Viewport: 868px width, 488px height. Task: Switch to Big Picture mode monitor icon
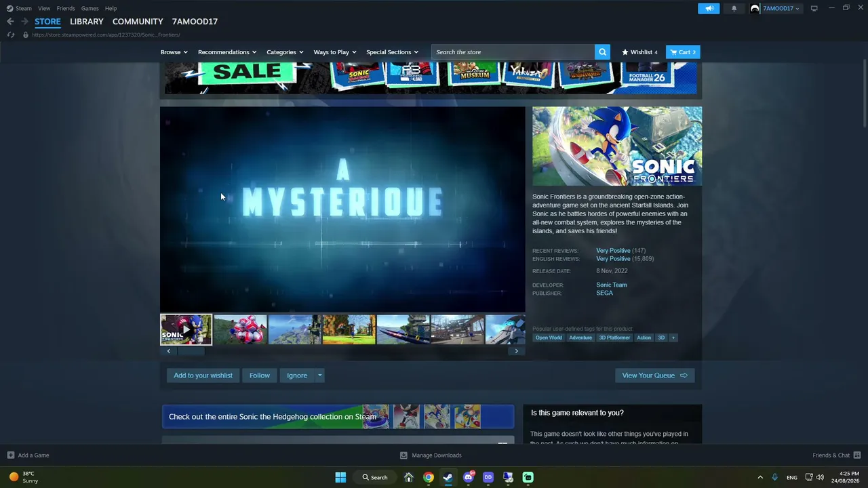(814, 8)
